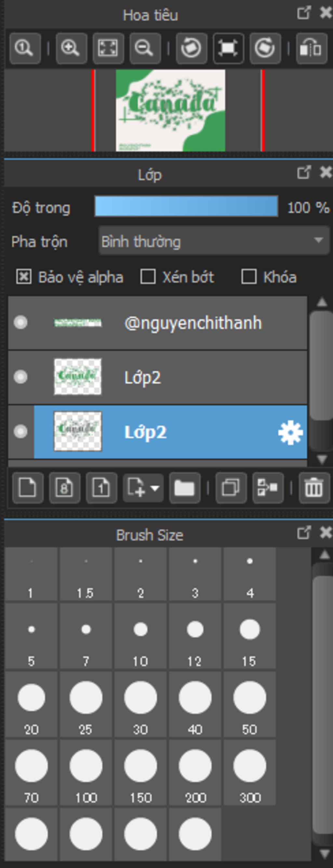Hide the @nguyenchithanh layer

20,322
